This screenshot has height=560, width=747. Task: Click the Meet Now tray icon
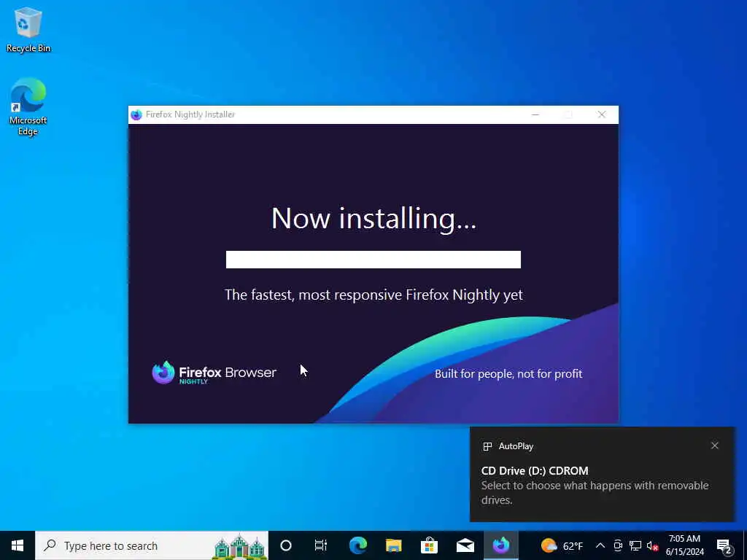click(618, 545)
